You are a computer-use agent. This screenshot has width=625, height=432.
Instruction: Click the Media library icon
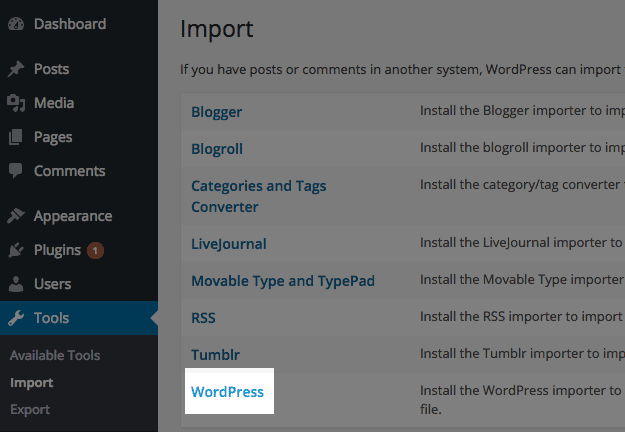click(16, 103)
